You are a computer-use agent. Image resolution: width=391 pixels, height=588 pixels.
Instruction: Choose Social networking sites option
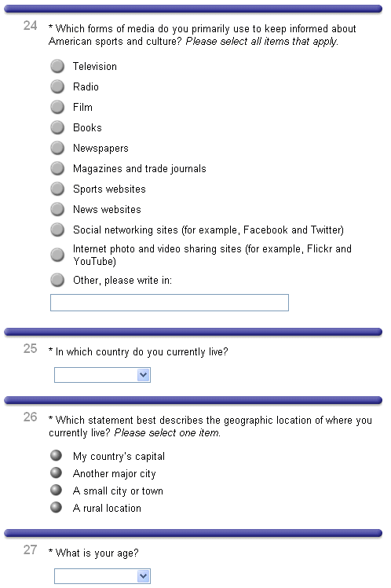click(x=57, y=230)
